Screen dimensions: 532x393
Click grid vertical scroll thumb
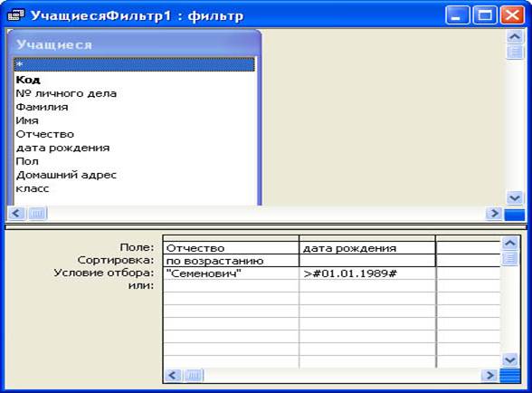click(x=510, y=259)
